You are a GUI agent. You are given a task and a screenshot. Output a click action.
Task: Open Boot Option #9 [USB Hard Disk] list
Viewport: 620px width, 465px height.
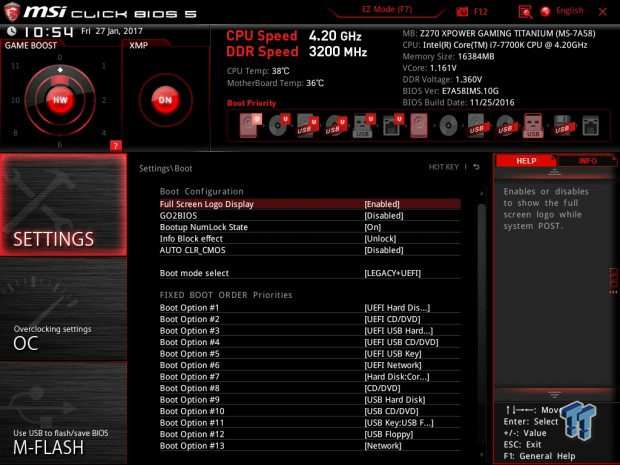[x=395, y=399]
